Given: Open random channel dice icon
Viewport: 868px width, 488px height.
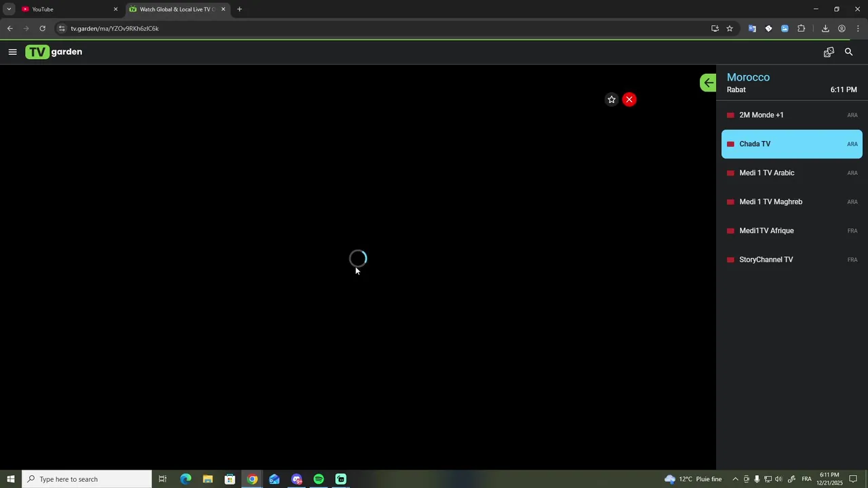Looking at the screenshot, I should [829, 52].
